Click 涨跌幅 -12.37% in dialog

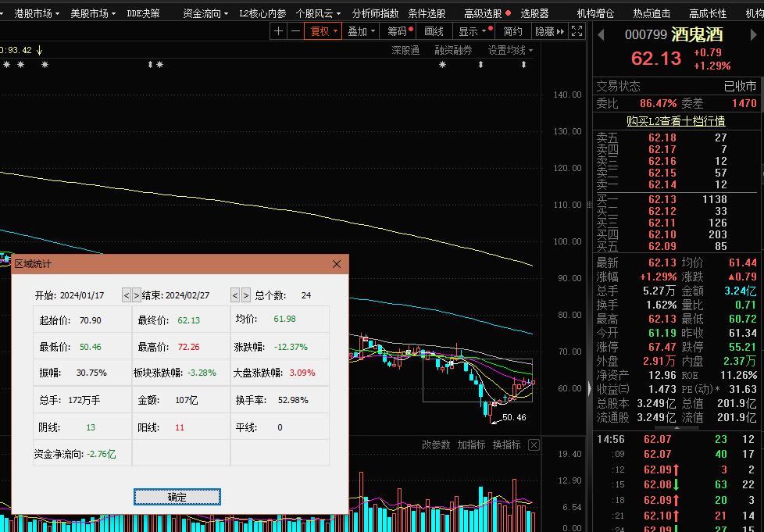pos(291,347)
